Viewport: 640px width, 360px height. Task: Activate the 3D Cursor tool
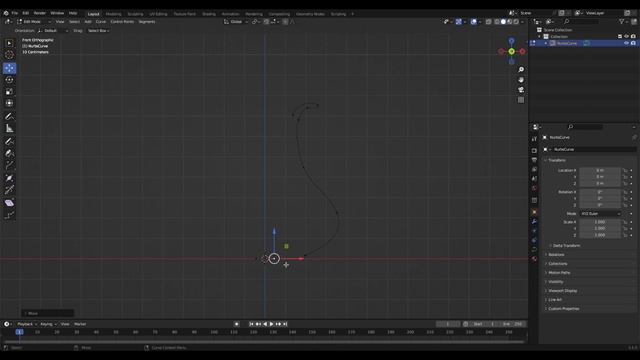coord(9,55)
